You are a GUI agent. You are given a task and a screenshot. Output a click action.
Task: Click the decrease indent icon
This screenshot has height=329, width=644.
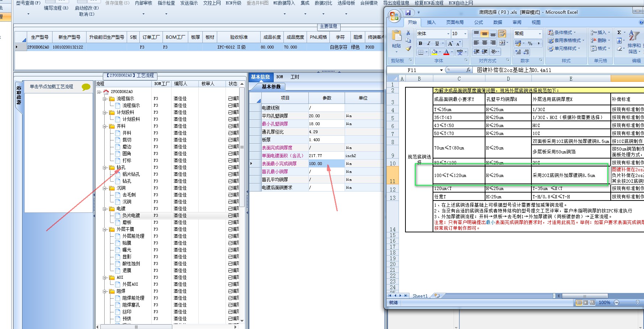(x=476, y=52)
